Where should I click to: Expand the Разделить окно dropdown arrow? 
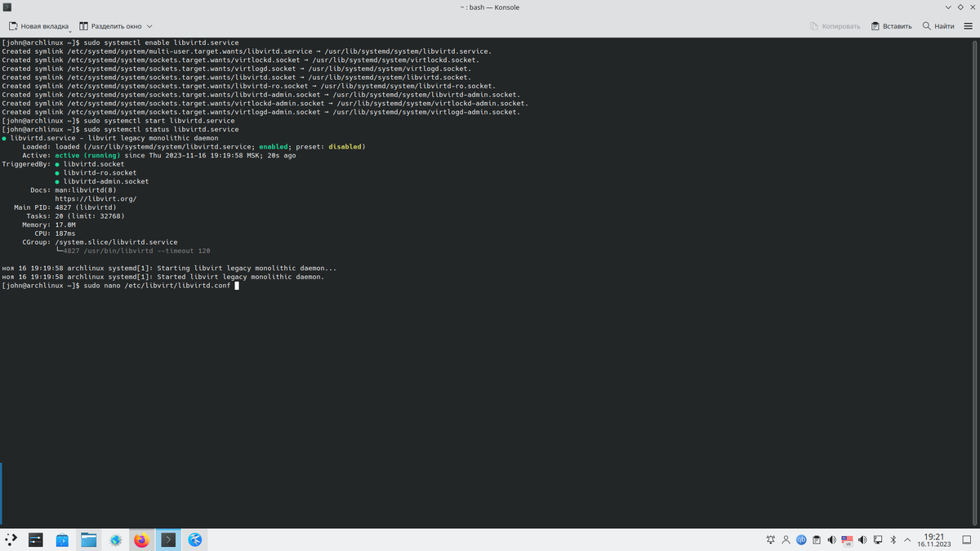149,26
